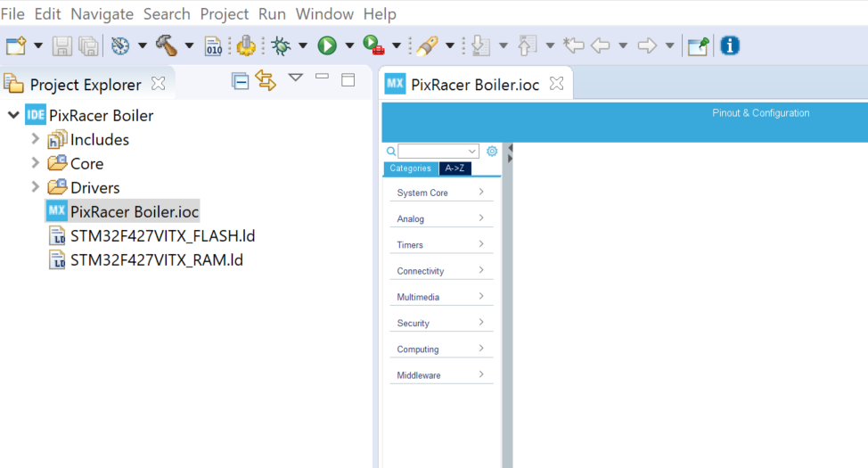Click the Run external tools icon
This screenshot has width=868, height=468.
coord(373,45)
